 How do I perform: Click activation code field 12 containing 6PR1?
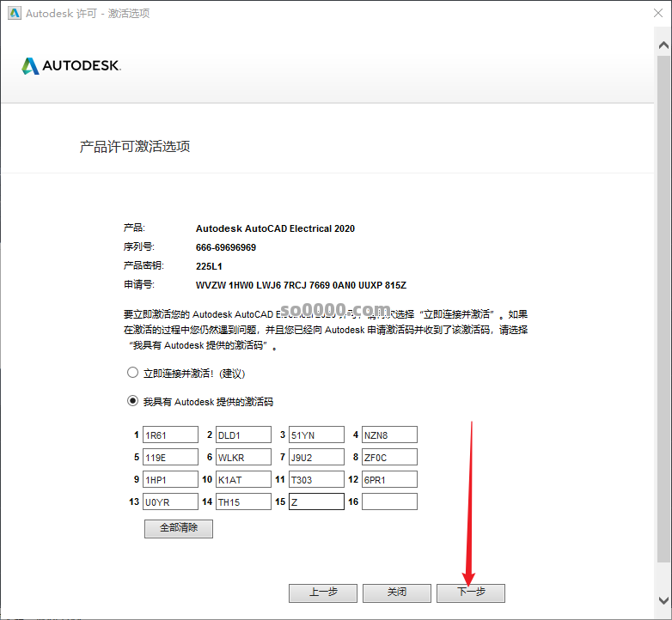tap(389, 479)
